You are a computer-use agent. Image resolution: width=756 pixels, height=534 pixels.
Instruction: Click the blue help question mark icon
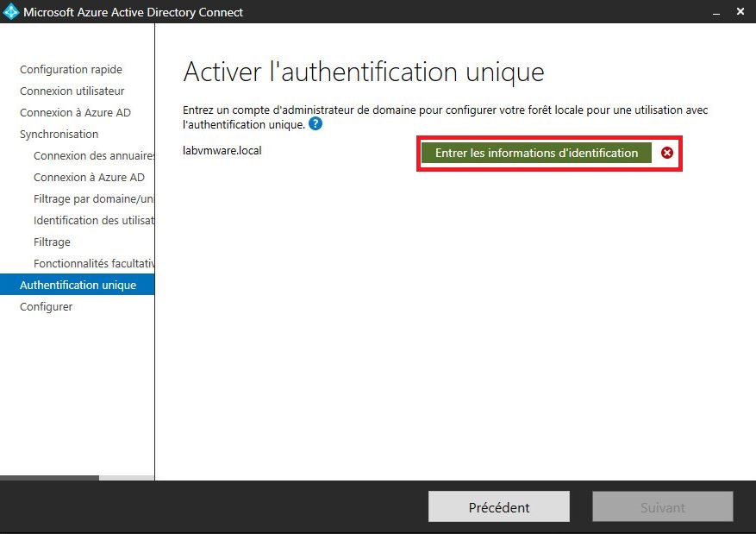[316, 124]
